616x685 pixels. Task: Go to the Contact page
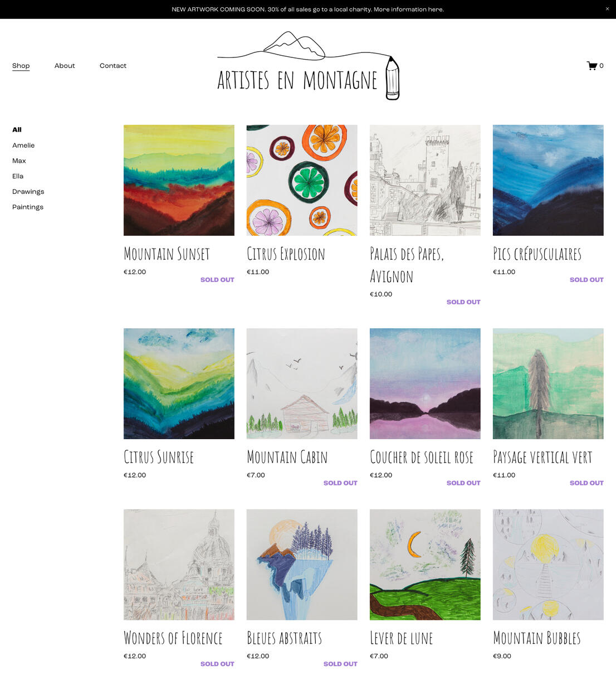113,66
